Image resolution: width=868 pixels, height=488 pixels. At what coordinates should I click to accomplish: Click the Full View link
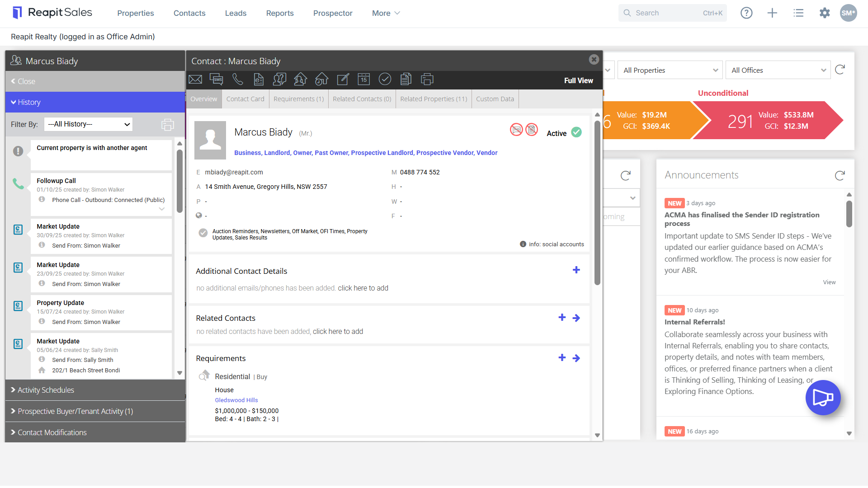579,80
